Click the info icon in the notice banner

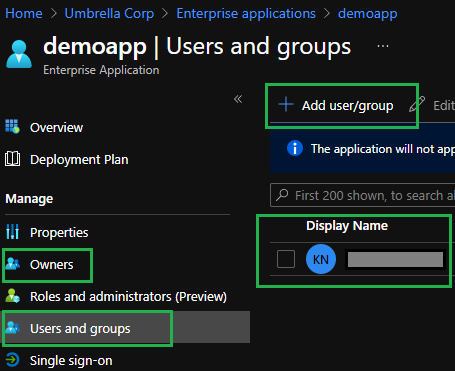[x=295, y=148]
